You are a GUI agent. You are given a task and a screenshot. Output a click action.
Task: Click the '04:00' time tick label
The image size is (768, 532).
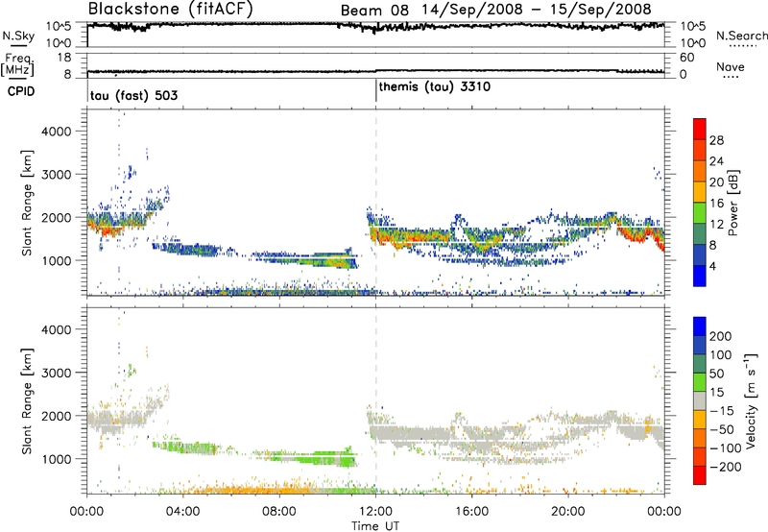182,512
